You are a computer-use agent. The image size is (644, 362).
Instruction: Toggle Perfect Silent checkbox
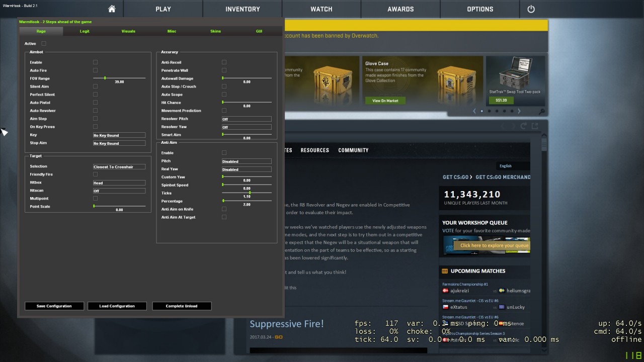(95, 95)
